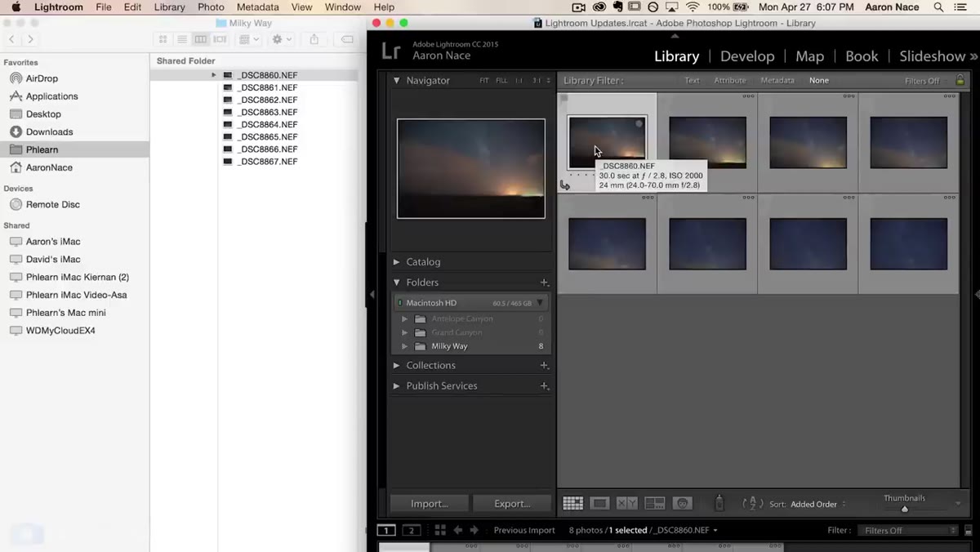Switch to Grid view in Lightroom toolbar
The height and width of the screenshot is (552, 980).
pos(572,504)
